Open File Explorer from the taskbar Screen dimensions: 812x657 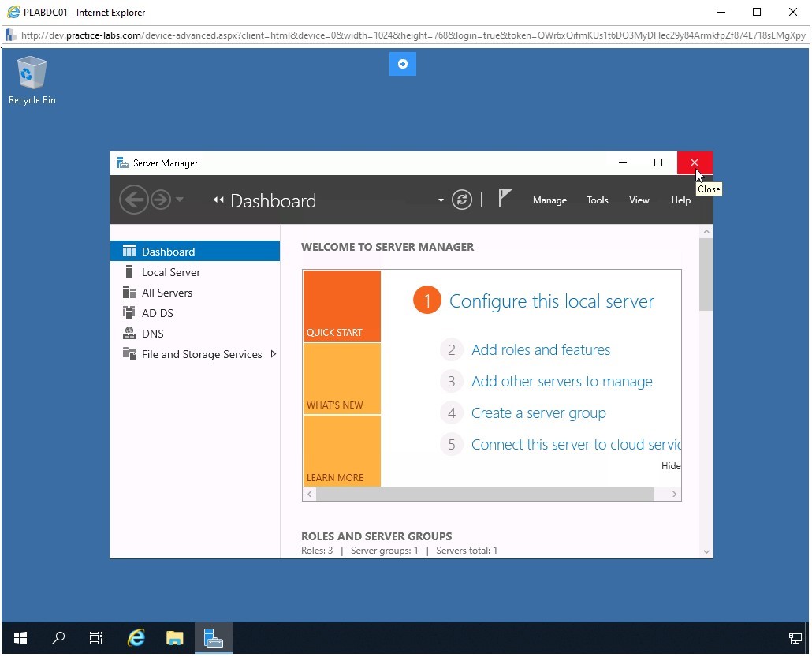(x=174, y=638)
